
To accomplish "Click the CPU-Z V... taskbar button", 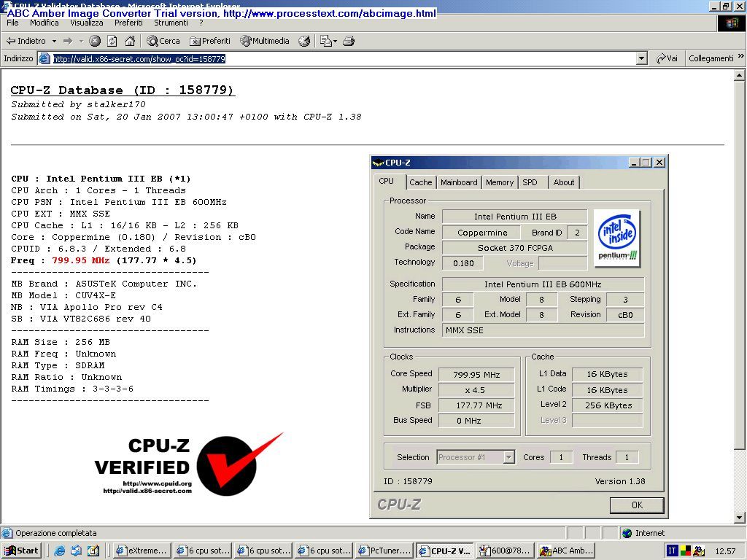I will pyautogui.click(x=445, y=551).
